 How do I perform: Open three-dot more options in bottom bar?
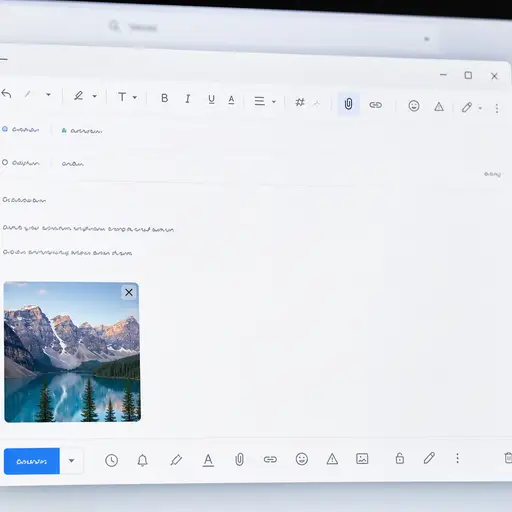click(457, 458)
